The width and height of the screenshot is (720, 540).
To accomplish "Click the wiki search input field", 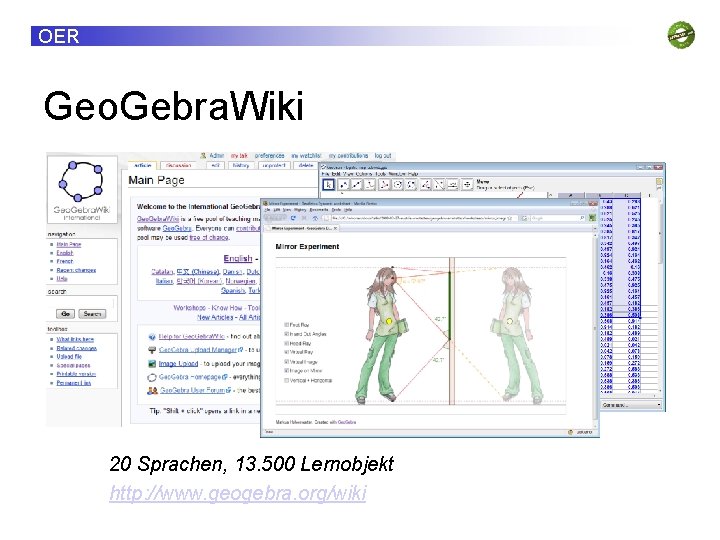I will pos(81,302).
